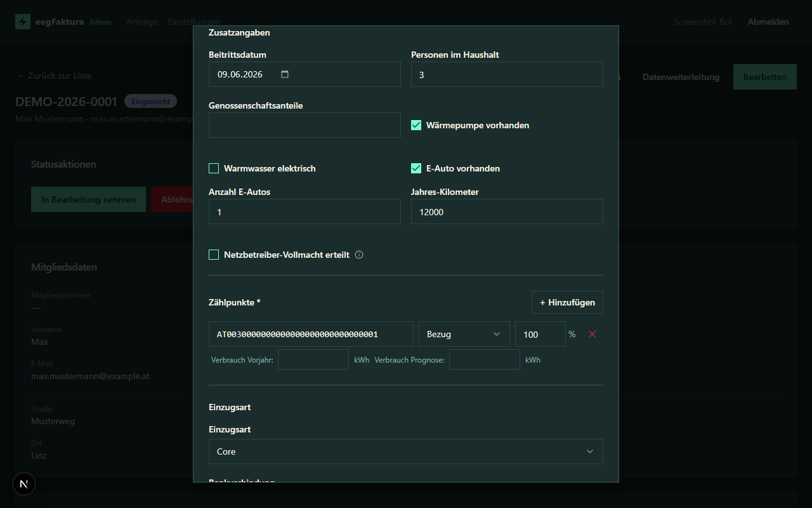Click the Genossenschaftsanteile input field
The height and width of the screenshot is (508, 812).
(x=304, y=125)
